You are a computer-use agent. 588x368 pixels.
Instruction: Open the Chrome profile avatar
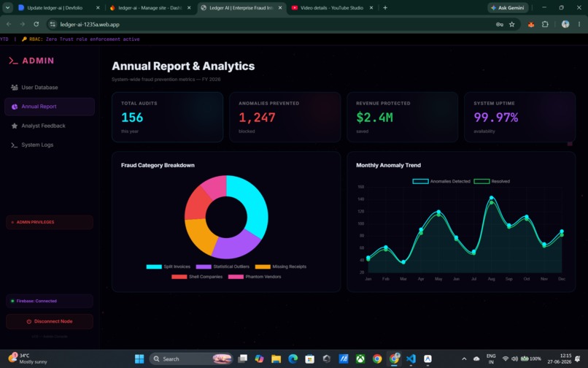pyautogui.click(x=565, y=24)
